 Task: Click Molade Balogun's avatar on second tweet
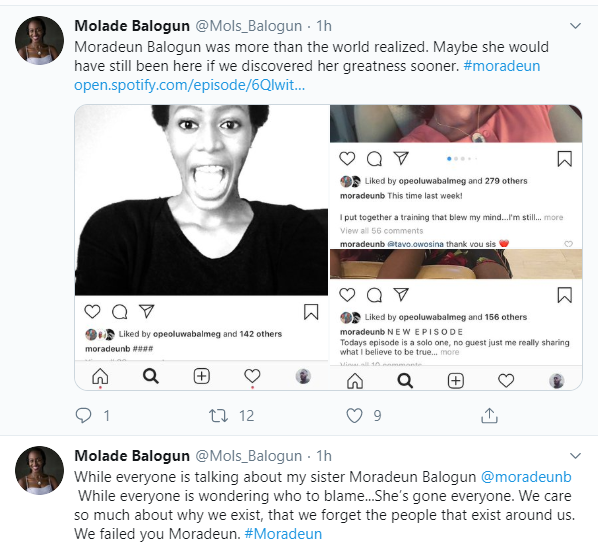(39, 470)
